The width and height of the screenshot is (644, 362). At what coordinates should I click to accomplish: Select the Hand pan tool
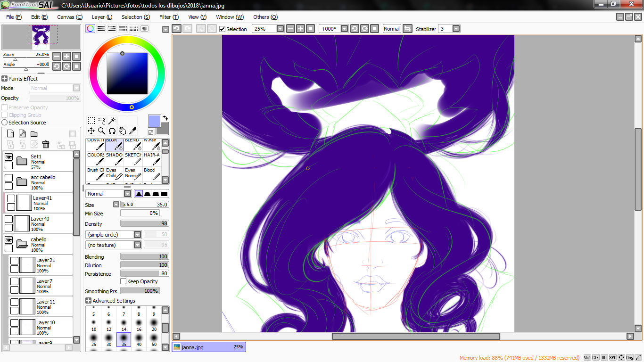tap(123, 131)
